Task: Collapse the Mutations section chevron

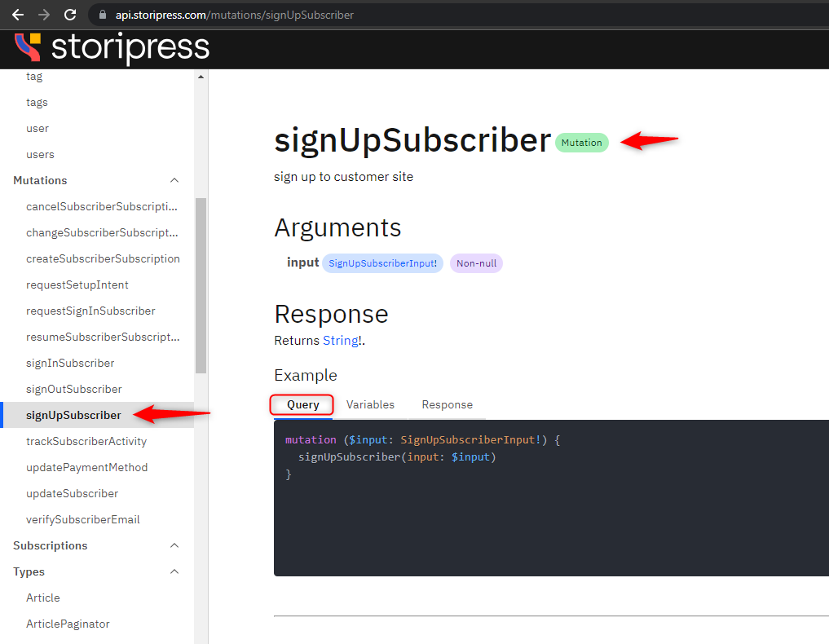Action: click(174, 180)
